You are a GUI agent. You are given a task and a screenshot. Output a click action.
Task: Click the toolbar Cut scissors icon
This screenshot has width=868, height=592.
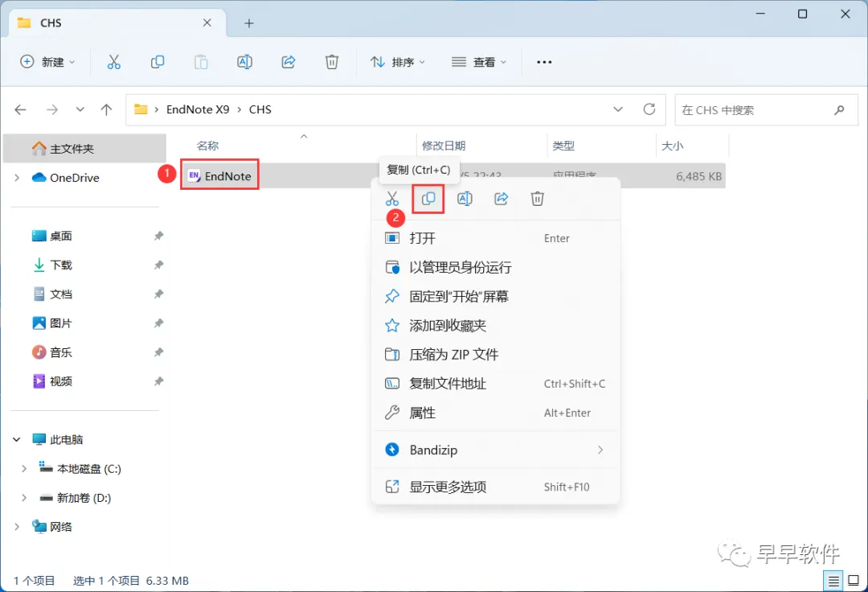[x=113, y=62]
